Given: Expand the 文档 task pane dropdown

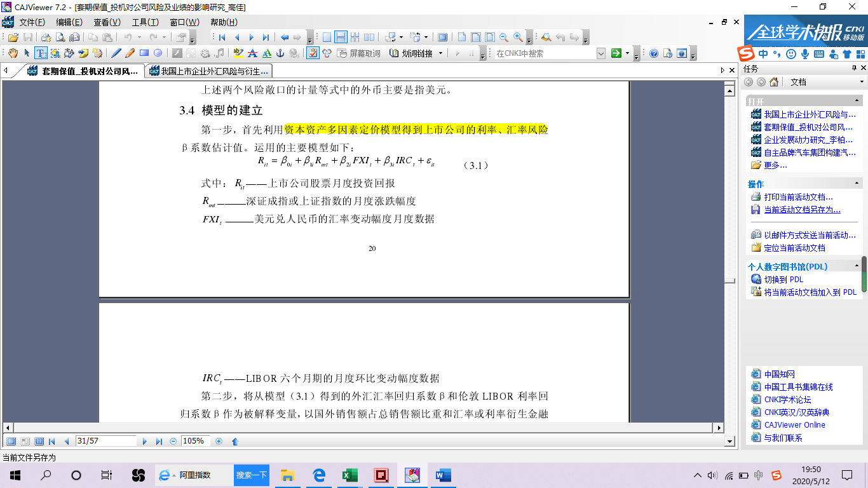Looking at the screenshot, I should 862,82.
